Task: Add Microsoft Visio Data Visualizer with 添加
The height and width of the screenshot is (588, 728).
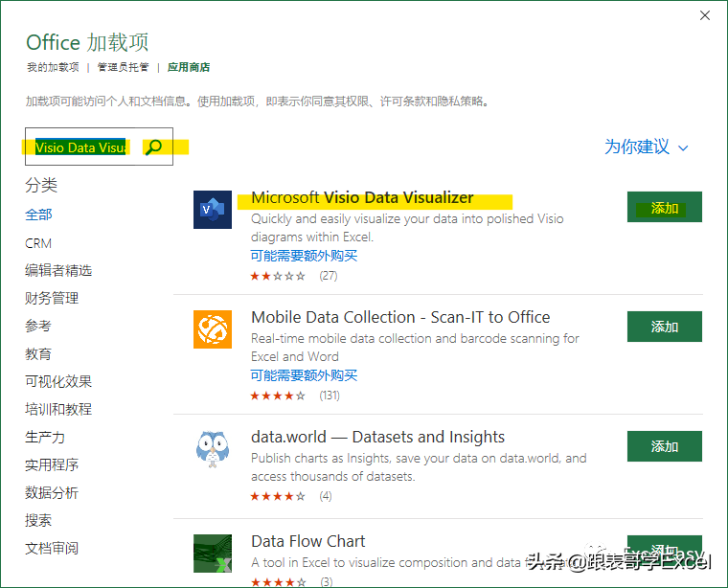Action: [x=665, y=207]
